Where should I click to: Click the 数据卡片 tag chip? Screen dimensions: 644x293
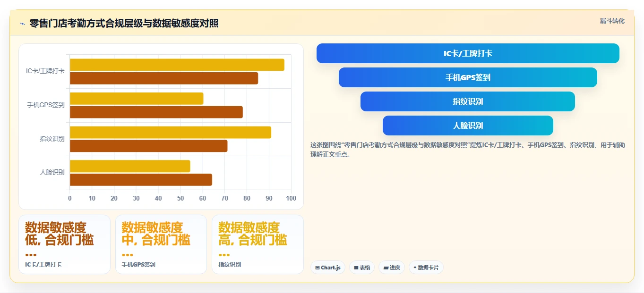[x=426, y=268]
